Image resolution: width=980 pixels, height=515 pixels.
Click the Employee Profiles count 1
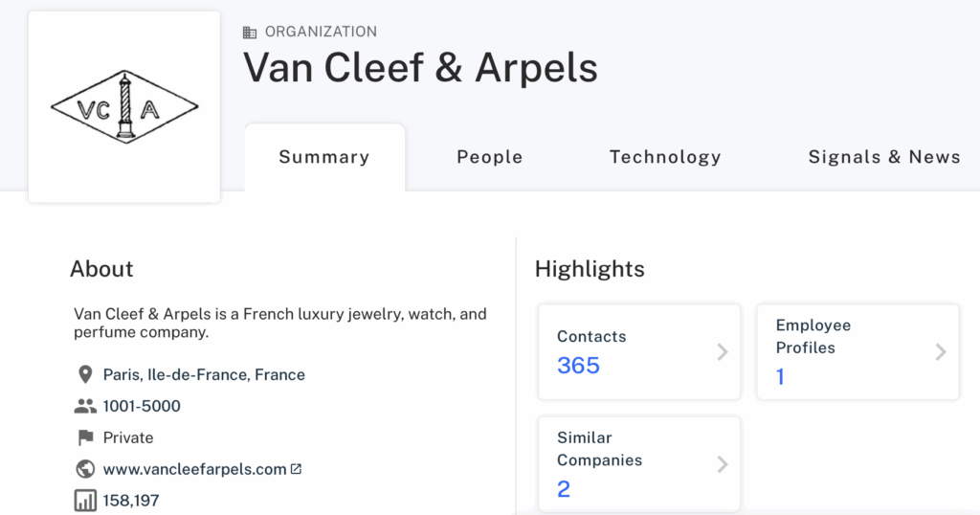780,377
